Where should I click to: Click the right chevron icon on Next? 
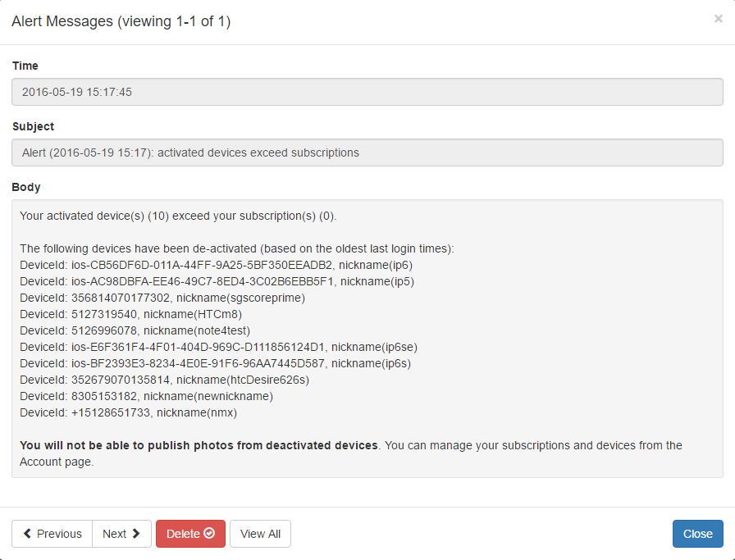coord(136,534)
